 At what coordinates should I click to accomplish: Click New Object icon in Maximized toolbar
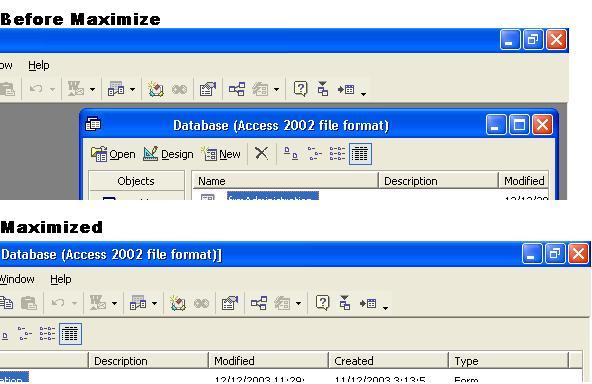click(x=282, y=303)
